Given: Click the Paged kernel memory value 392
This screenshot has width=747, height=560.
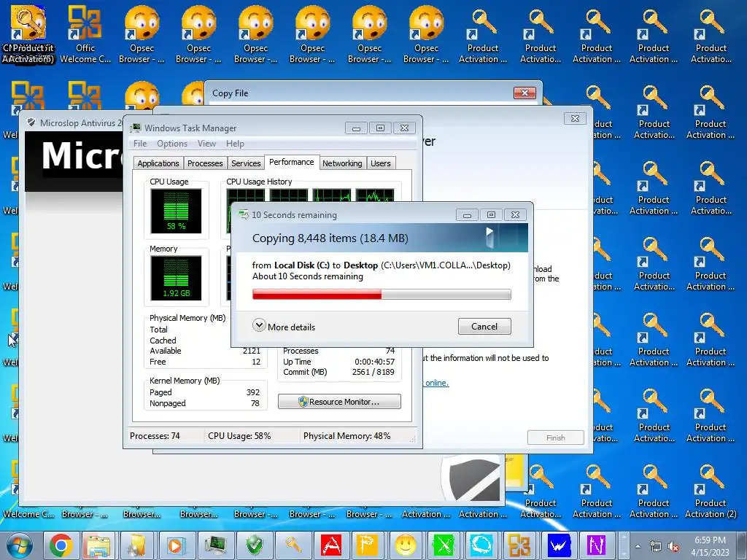Looking at the screenshot, I should (253, 392).
